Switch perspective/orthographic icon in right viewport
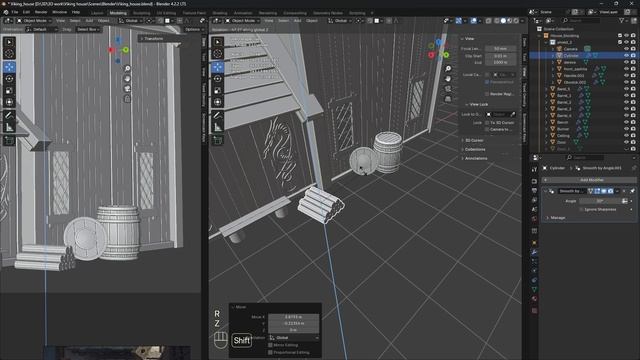 (448, 99)
